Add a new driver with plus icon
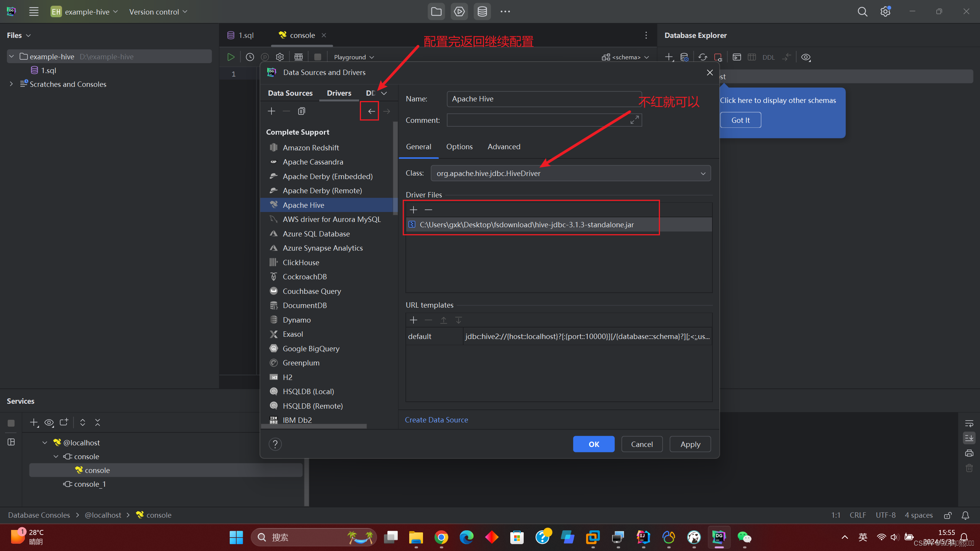This screenshot has width=980, height=551. 271,111
